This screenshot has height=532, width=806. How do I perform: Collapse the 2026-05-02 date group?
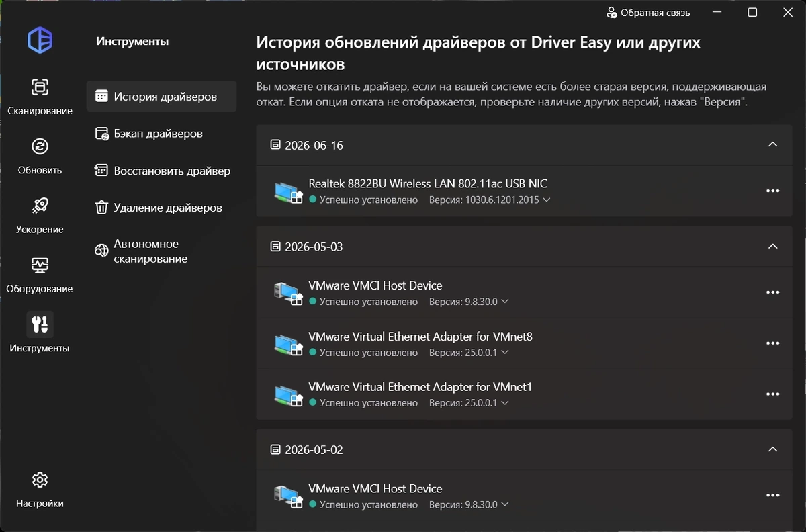(772, 449)
